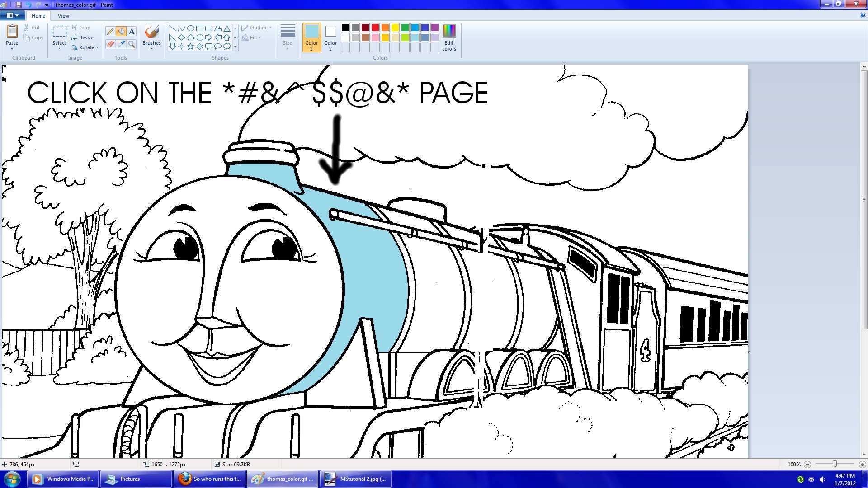
Task: Switch to the Home ribbon tab
Action: click(x=38, y=16)
